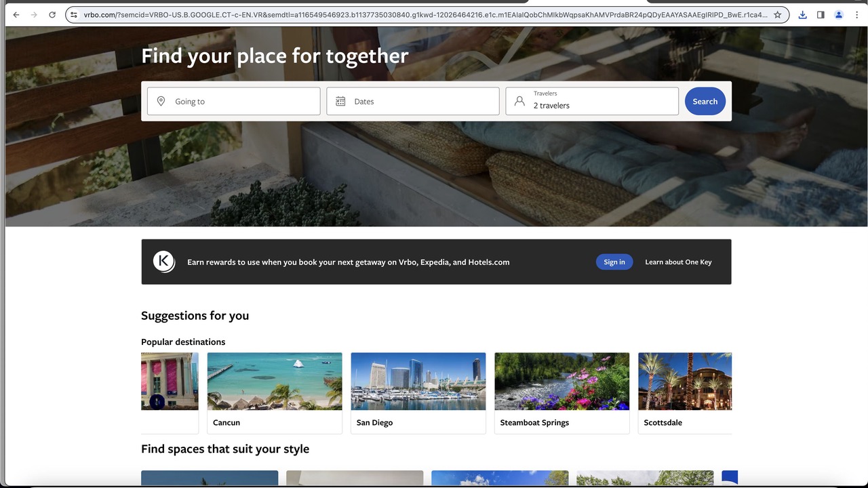The width and height of the screenshot is (868, 488).
Task: Open the Chrome profile avatar
Action: (x=839, y=15)
